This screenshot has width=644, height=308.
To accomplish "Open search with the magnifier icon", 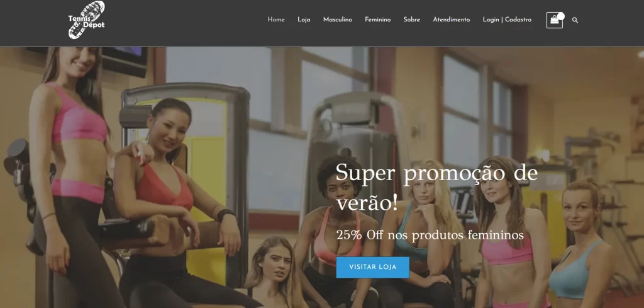I will click(x=575, y=20).
